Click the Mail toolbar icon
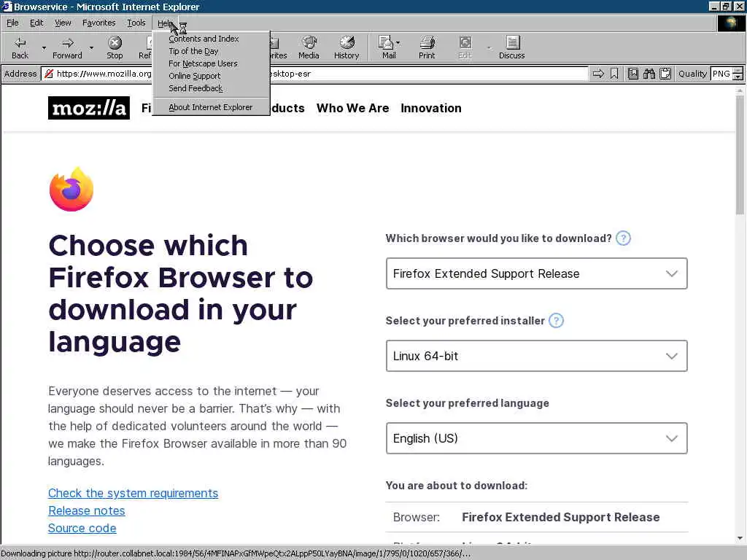 (x=387, y=47)
